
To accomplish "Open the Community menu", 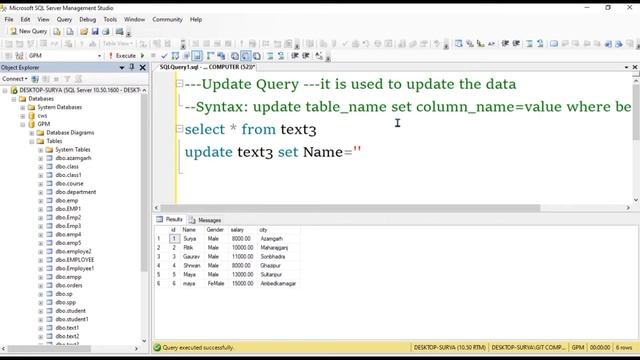I will [167, 19].
